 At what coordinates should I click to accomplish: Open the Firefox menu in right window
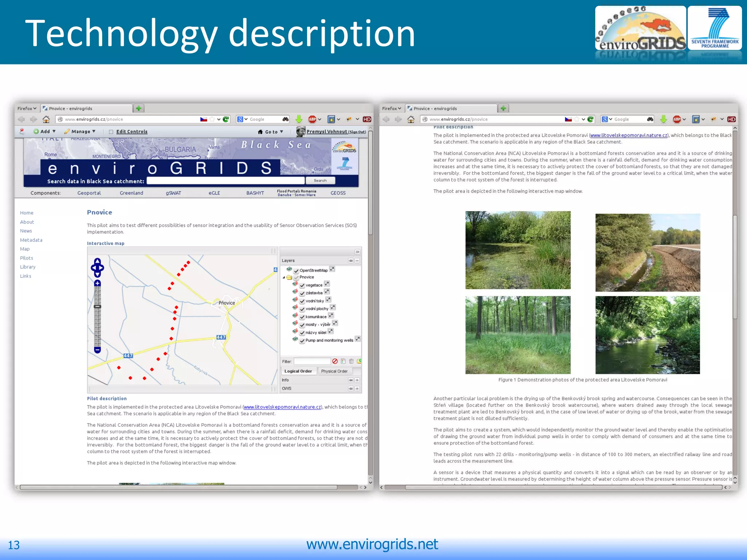coord(392,108)
